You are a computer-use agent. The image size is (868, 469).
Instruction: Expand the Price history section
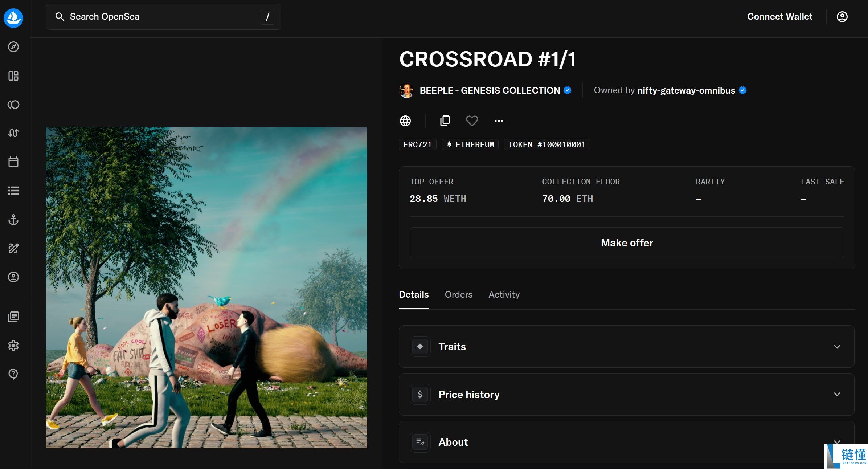[x=627, y=395]
